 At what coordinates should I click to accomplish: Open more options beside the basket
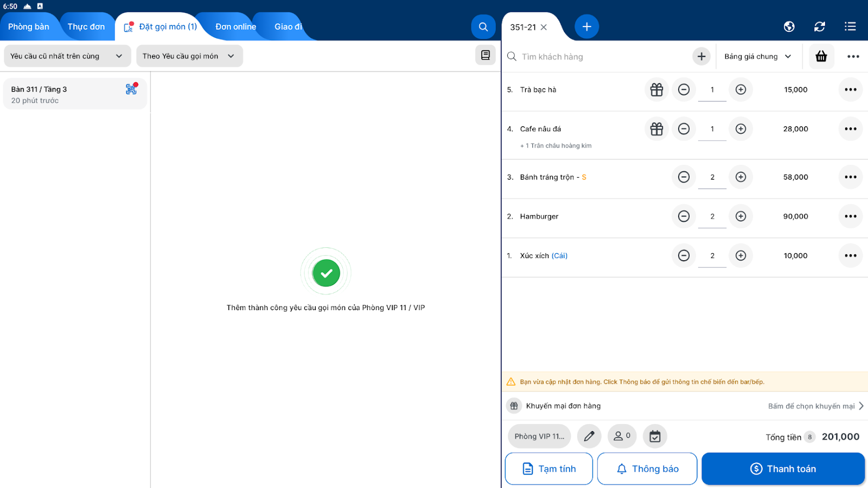pyautogui.click(x=853, y=56)
